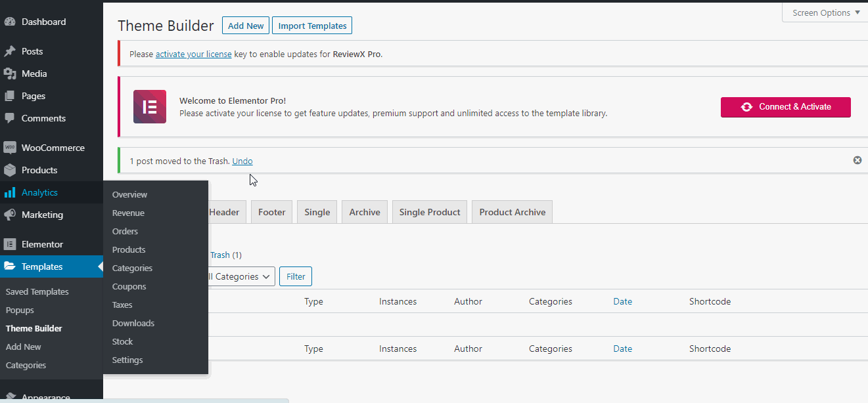Click the Marketing megaphone icon
The width and height of the screenshot is (868, 403).
pos(9,215)
